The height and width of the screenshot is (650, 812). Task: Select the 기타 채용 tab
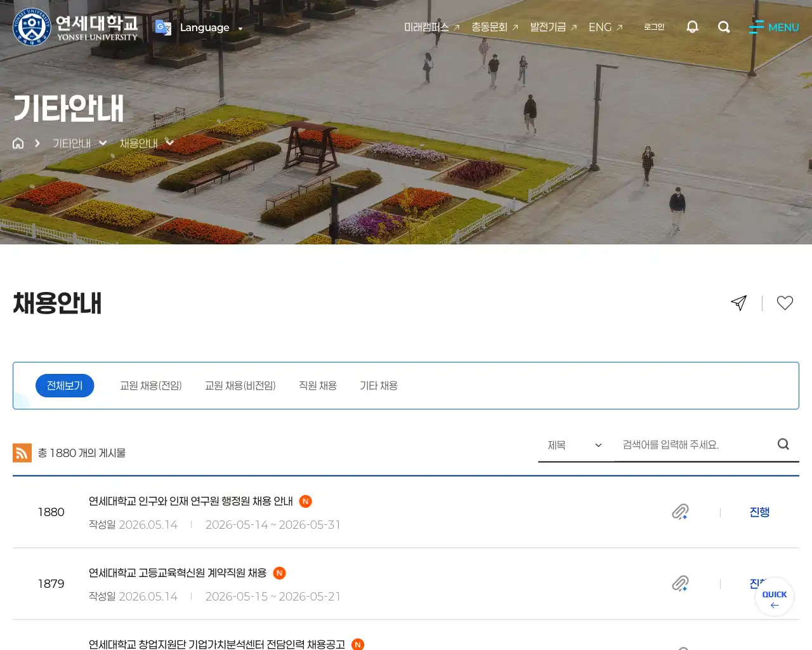[379, 386]
